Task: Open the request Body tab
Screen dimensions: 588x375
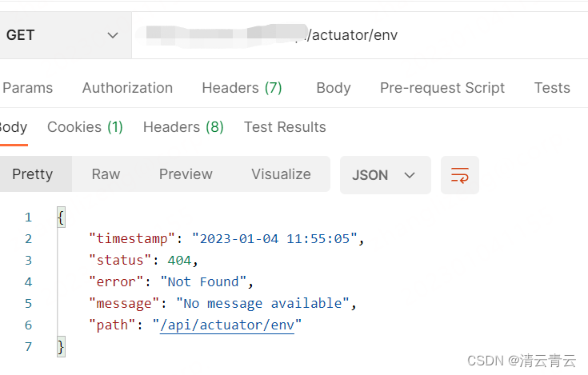Action: (333, 88)
